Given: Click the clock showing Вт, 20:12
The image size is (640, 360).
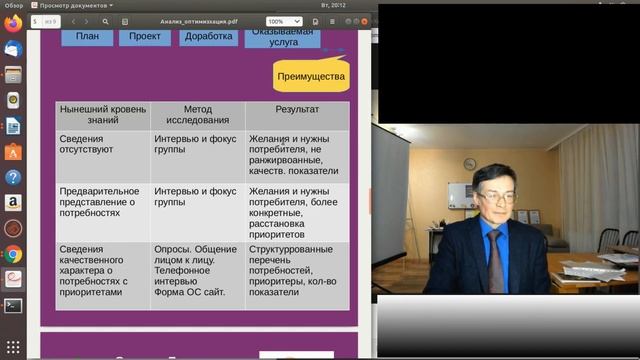Looking at the screenshot, I should tap(333, 5).
